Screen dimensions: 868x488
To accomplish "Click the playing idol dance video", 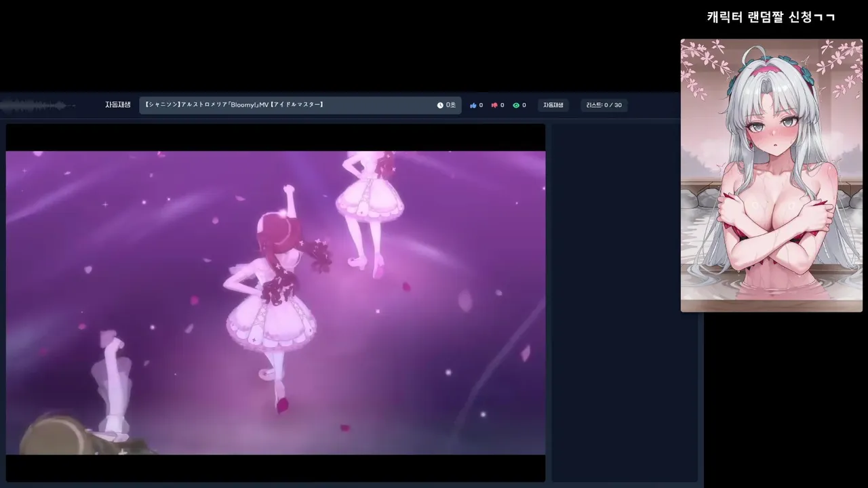I will coord(275,302).
